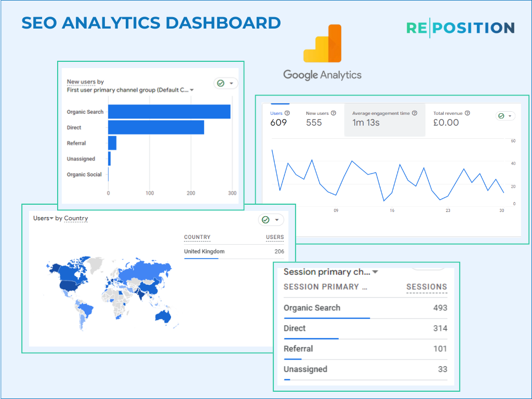Click the green check icon in New users card
This screenshot has height=399, width=532.
tap(220, 83)
